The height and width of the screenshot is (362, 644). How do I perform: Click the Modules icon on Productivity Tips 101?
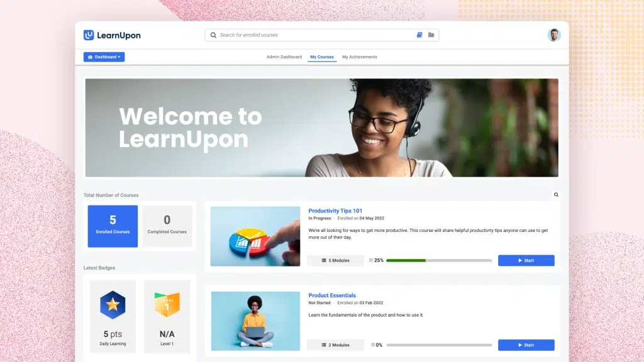coord(325,260)
